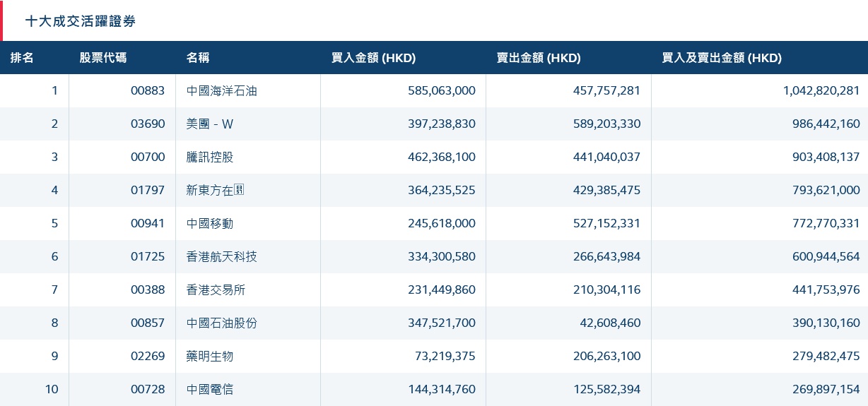Click sell amount 429,385,475
The width and height of the screenshot is (868, 406).
click(606, 190)
